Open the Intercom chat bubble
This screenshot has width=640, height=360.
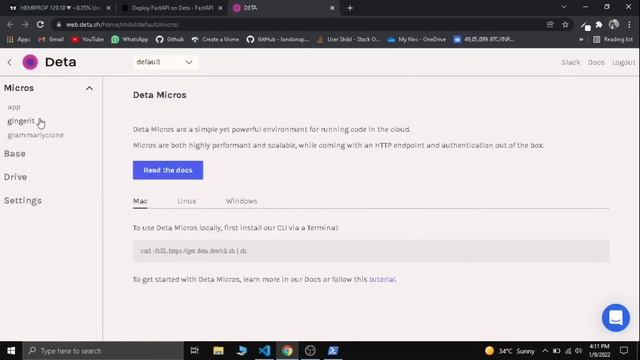616,318
